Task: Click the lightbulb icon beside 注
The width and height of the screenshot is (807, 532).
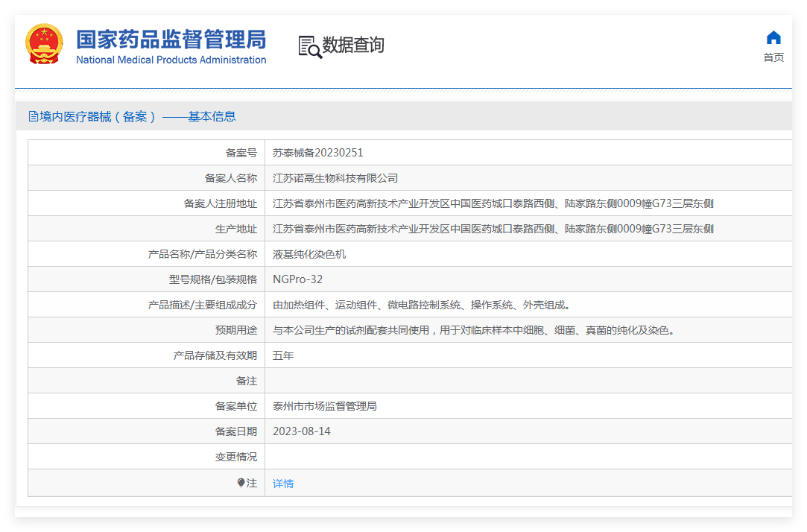Action: click(x=241, y=483)
